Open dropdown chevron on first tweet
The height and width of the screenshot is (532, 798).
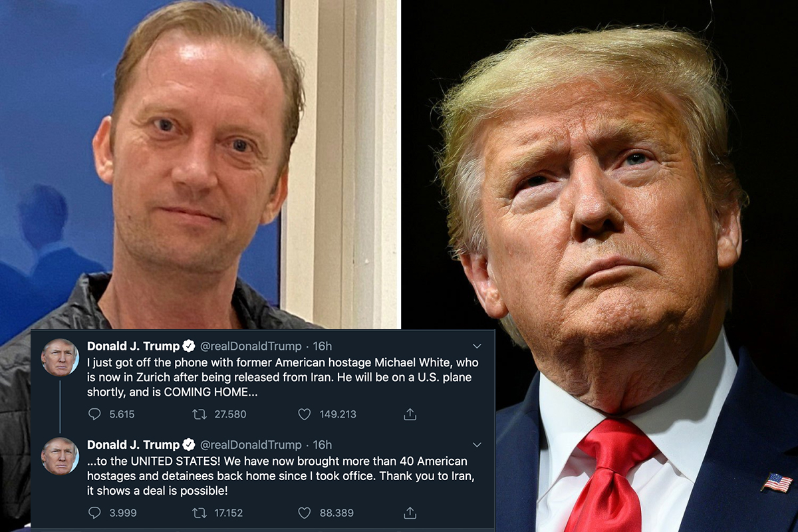tap(476, 346)
